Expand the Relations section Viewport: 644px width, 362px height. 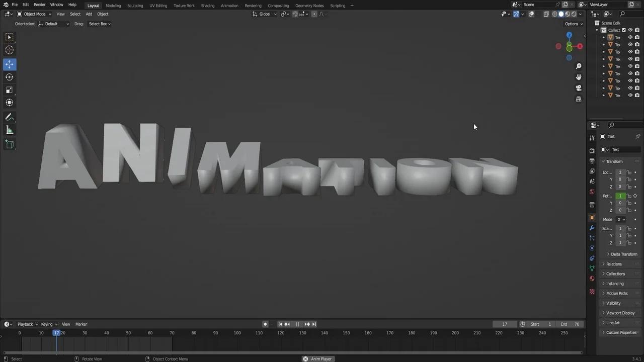614,264
